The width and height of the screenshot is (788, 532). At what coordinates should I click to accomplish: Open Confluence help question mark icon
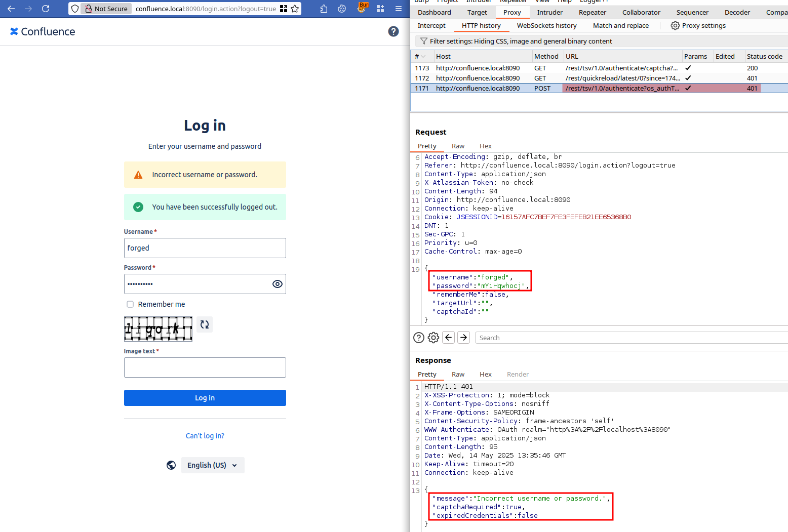tap(393, 31)
